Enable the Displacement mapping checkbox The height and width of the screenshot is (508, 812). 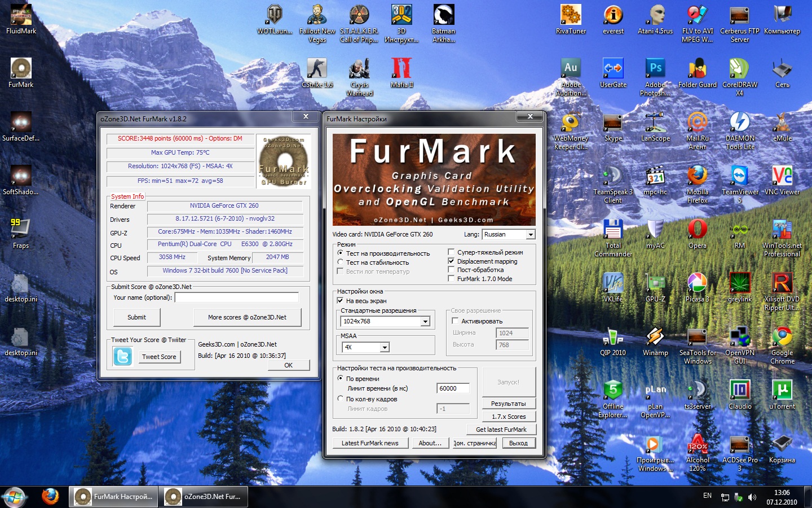[x=451, y=261]
